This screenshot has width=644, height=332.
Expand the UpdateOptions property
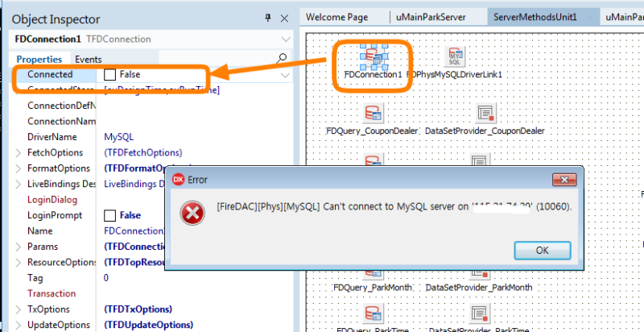coord(19,325)
